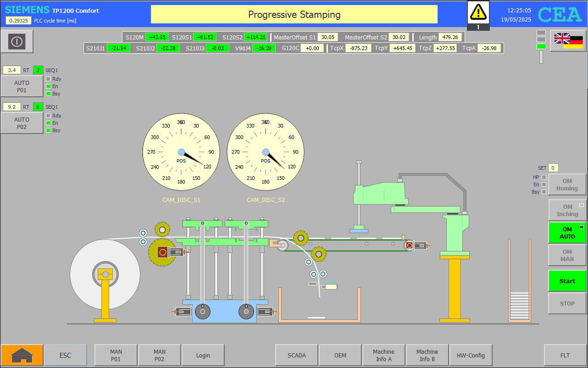Switch language using the UK/German flag icon

[568, 41]
